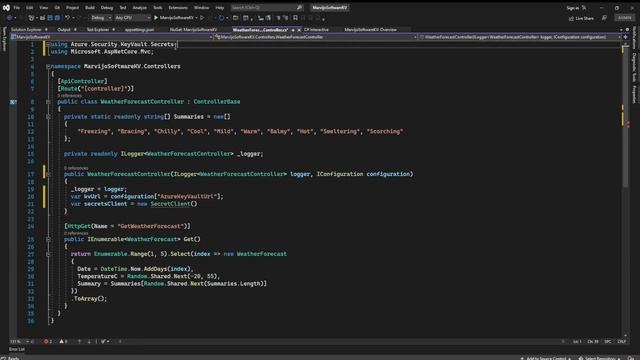Viewport: 640px width, 360px height.
Task: Open the type navigation dropdown
Action: [x=316, y=37]
